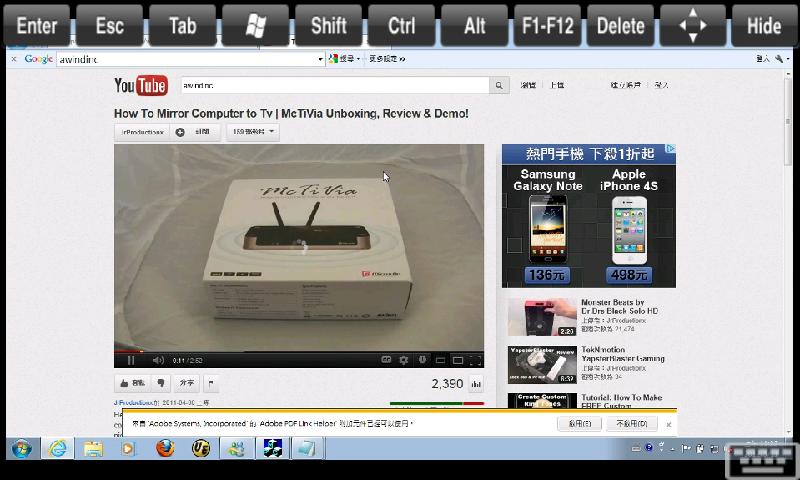Expand the channel videos count dropdown
The width and height of the screenshot is (800, 480).
point(253,132)
